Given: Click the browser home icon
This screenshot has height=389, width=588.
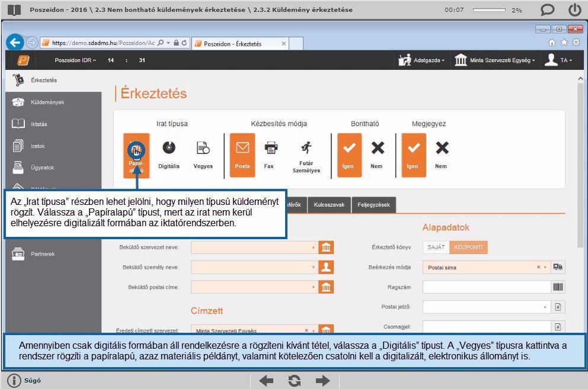Looking at the screenshot, I should 552,43.
